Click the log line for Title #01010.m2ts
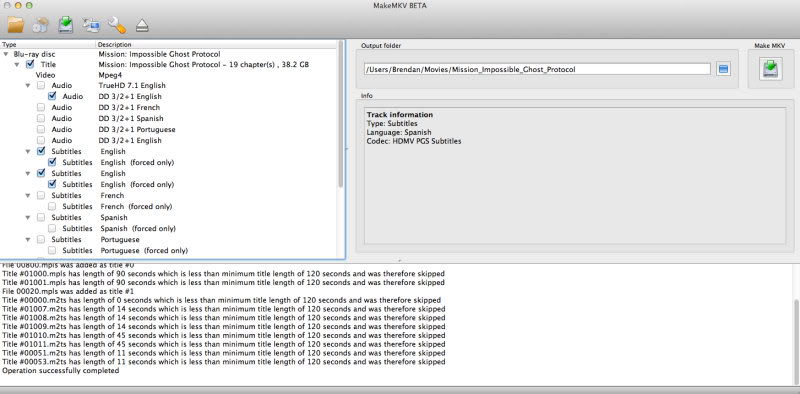Viewport: 800px width, 394px height. click(223, 335)
